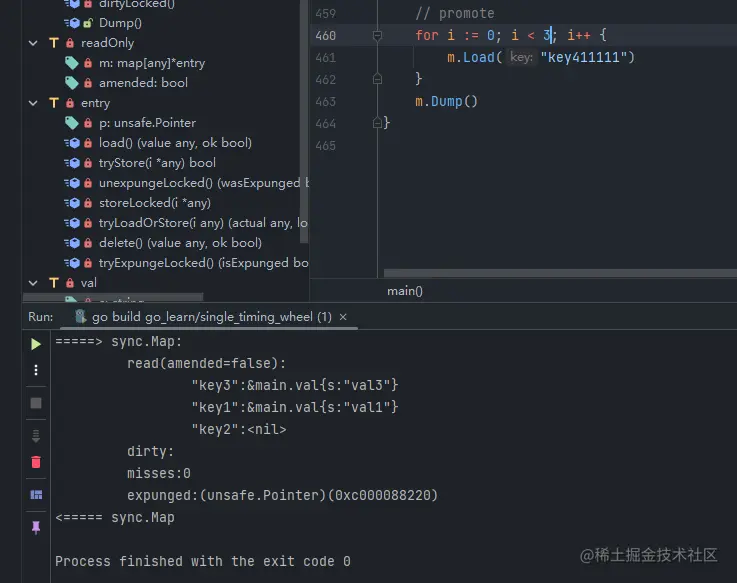Collapse the readOnly type node

click(x=33, y=43)
